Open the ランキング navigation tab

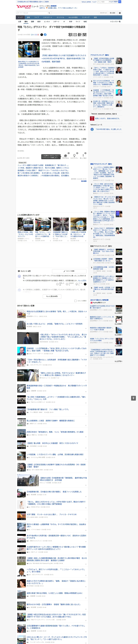tap(86, 17)
